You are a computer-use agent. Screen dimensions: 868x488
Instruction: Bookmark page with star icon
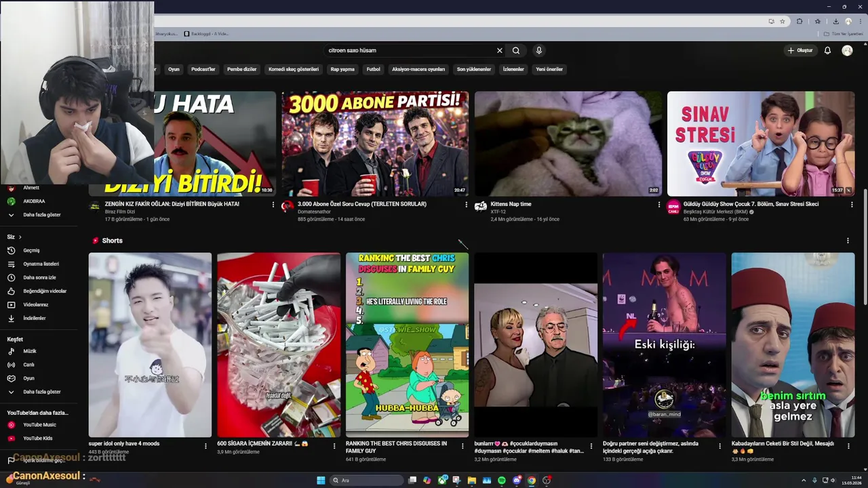pos(783,21)
